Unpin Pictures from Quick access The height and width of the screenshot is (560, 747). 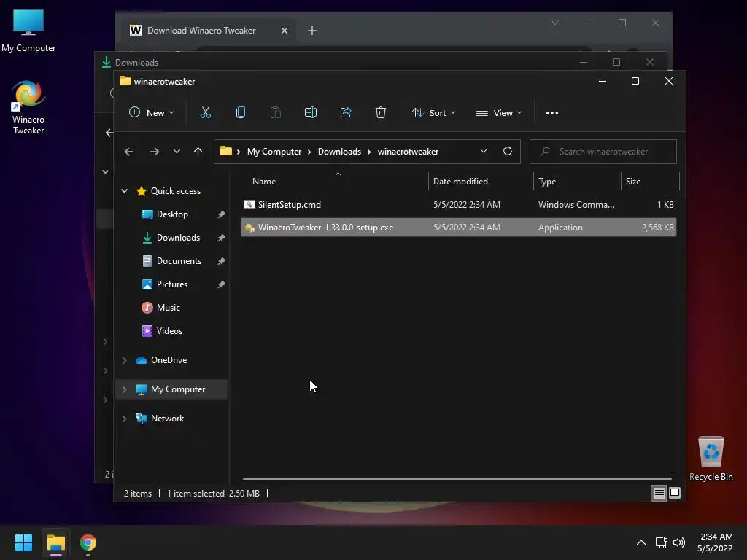[x=222, y=284]
